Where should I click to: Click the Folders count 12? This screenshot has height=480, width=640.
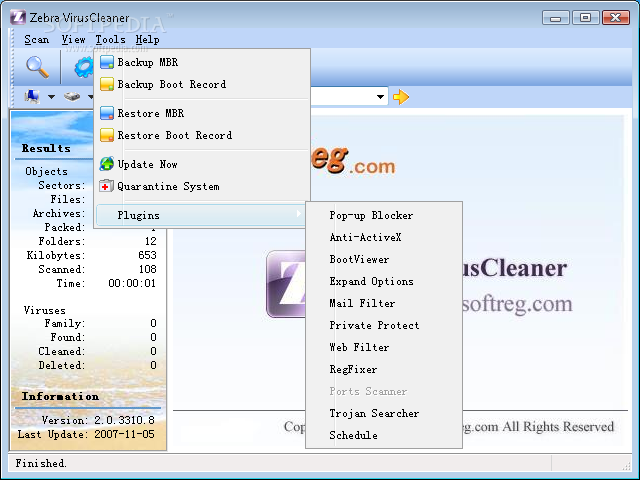coord(151,241)
